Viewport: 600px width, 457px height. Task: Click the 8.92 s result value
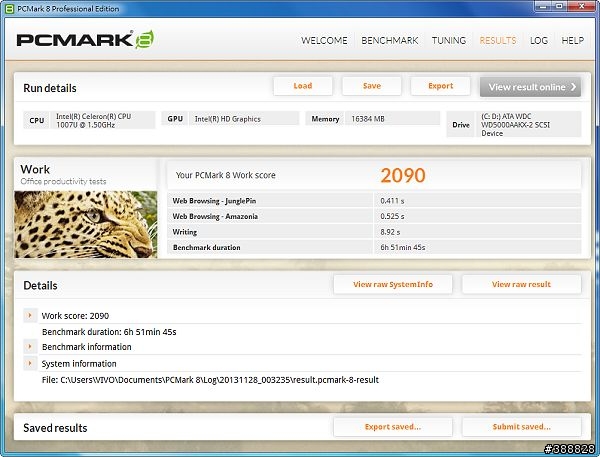tap(390, 232)
